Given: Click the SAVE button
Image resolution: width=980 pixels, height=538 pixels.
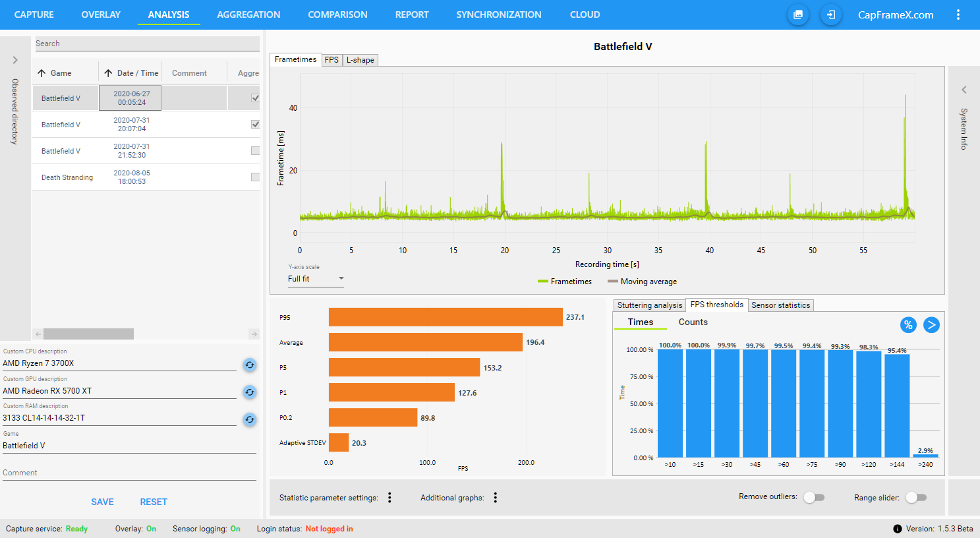Looking at the screenshot, I should point(102,502).
